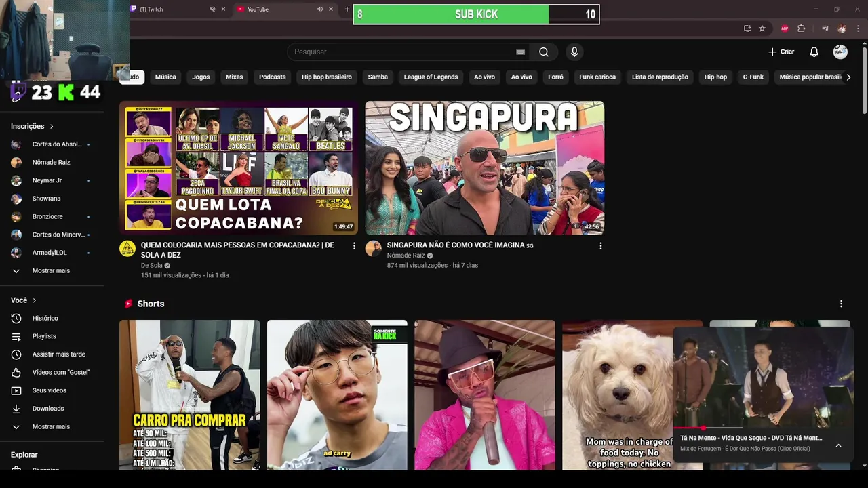The height and width of the screenshot is (488, 868).
Task: Open QUEM COLOCARIA MAIS PESSOAS video title
Action: point(237,250)
